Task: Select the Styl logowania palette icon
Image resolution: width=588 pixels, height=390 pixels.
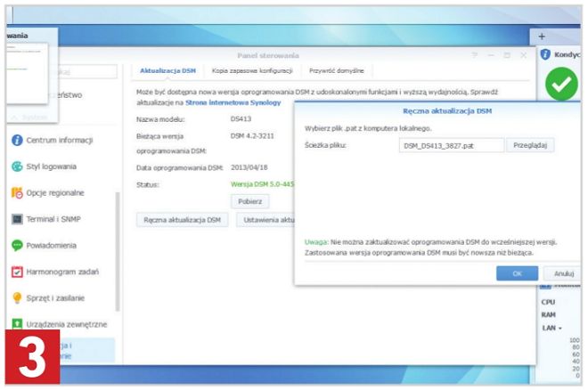Action: 17,167
